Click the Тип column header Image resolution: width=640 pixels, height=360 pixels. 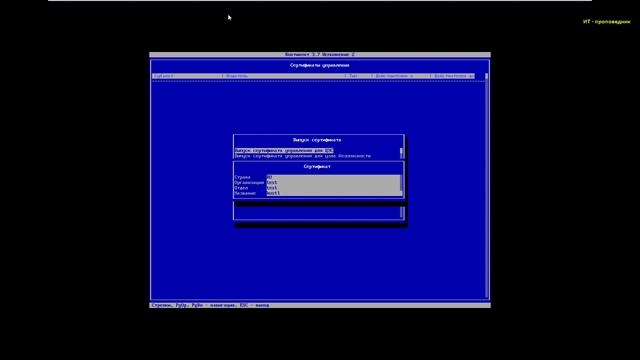353,76
